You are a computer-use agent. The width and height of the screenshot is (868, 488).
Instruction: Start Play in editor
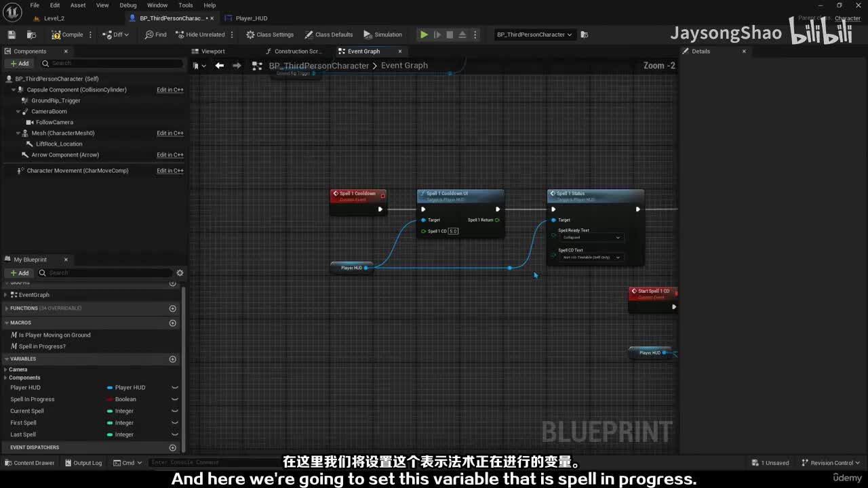click(x=424, y=35)
